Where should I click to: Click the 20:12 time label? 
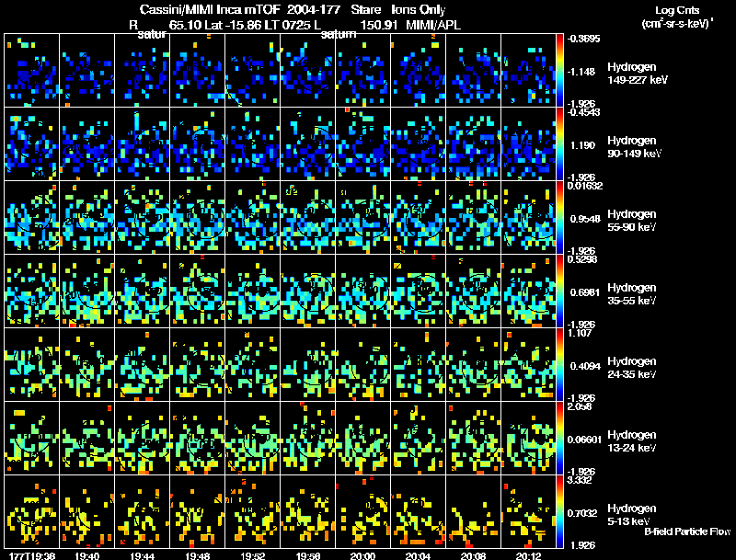coord(528,555)
